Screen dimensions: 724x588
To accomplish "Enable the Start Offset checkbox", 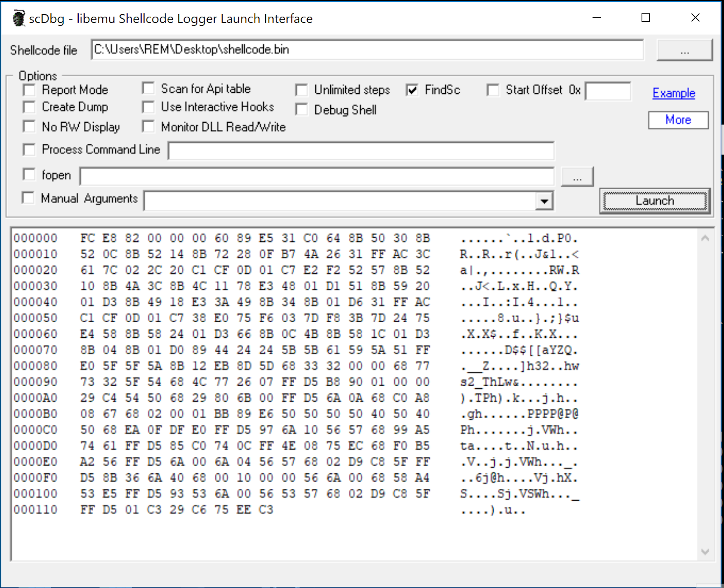I will tap(493, 90).
